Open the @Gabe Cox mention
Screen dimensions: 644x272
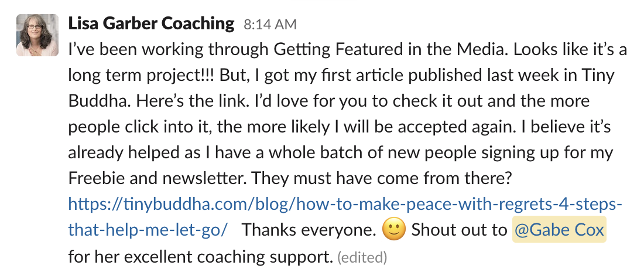(559, 230)
